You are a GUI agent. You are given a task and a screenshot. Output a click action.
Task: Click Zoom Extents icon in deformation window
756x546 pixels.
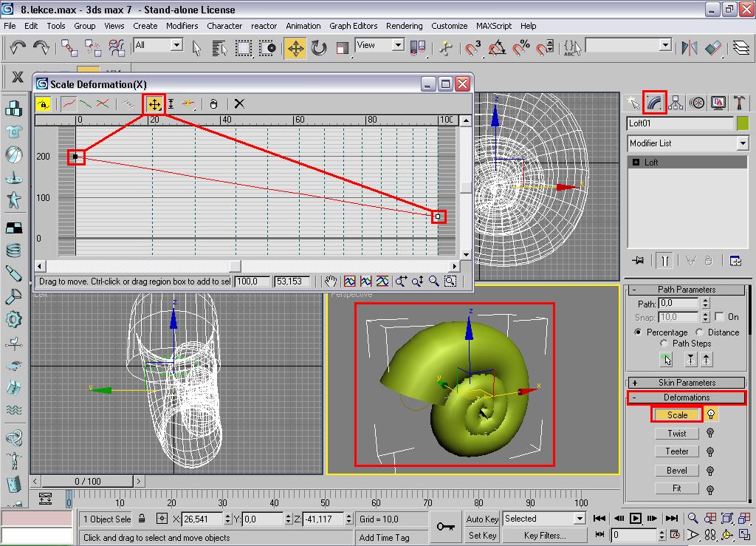coord(349,281)
